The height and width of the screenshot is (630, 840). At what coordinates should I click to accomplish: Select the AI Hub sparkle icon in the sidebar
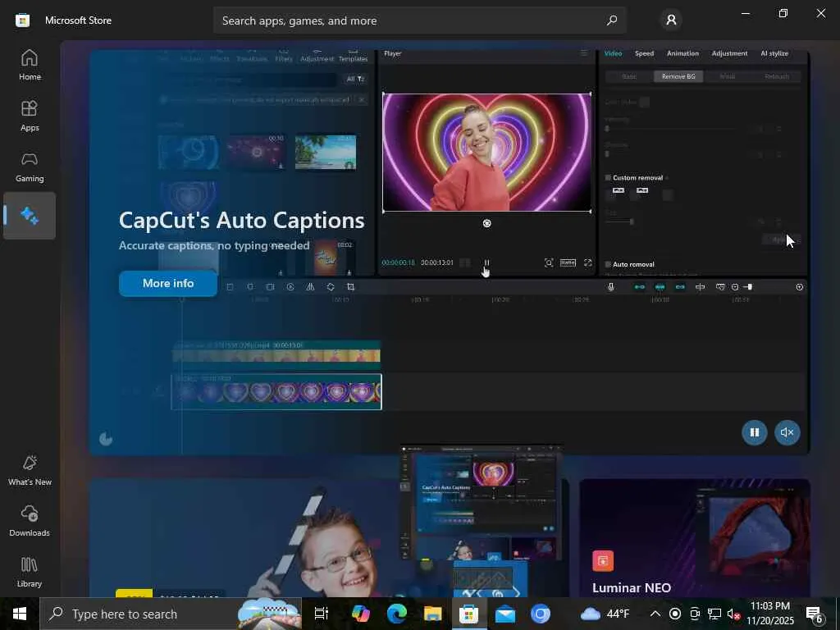[30, 216]
